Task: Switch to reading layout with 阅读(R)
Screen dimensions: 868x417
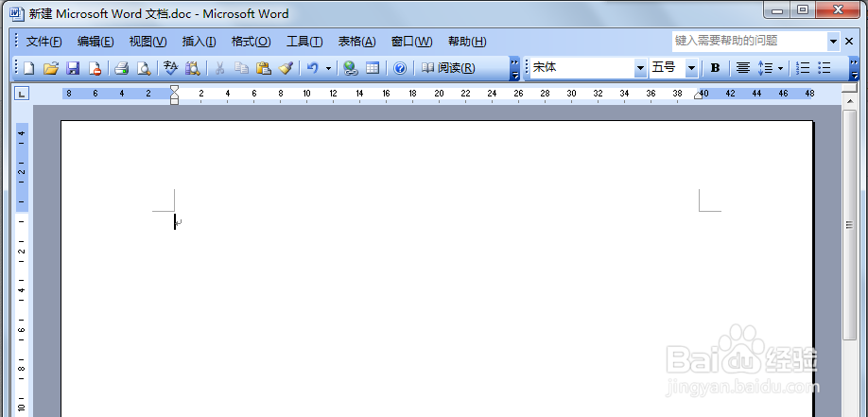Action: (x=448, y=68)
